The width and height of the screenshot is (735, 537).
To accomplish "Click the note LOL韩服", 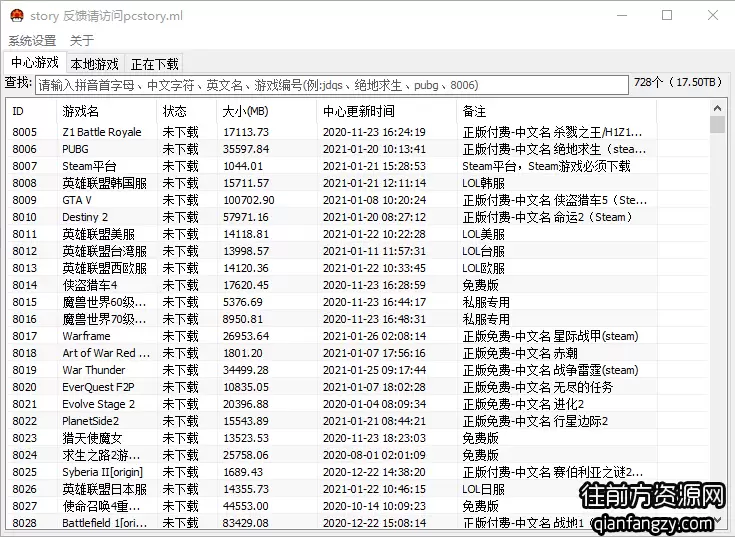I will 483,183.
